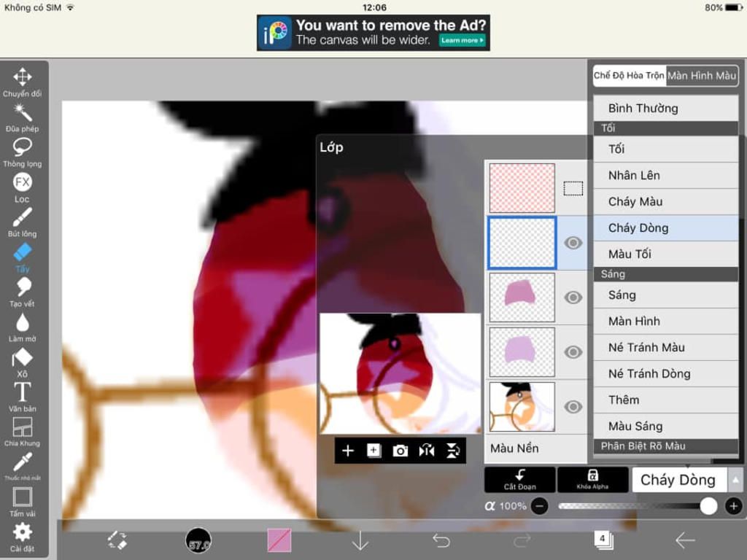The width and height of the screenshot is (747, 560).
Task: Open brush size circle showing 57.0
Action: pos(198,540)
